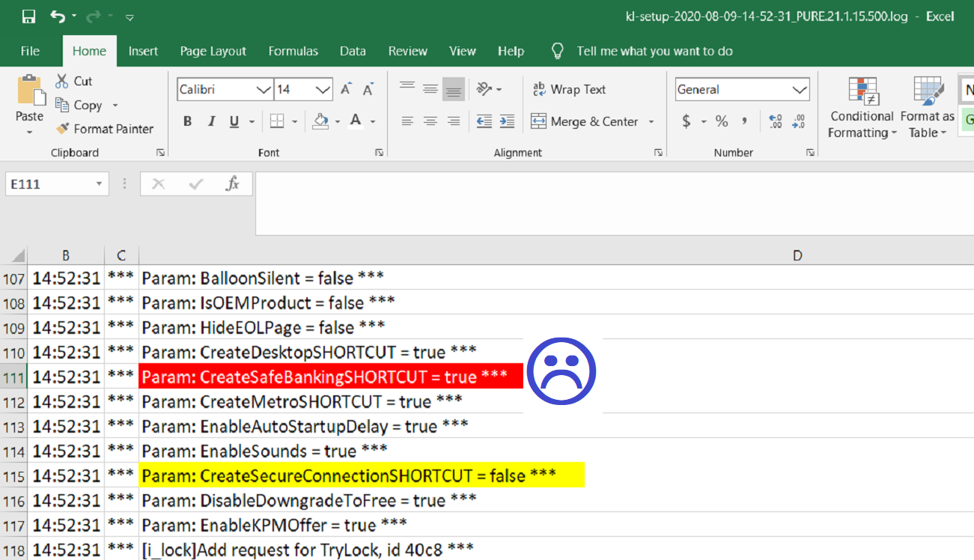Screen dimensions: 974x560
Task: Click the Insert Function fx icon
Action: pyautogui.click(x=233, y=184)
